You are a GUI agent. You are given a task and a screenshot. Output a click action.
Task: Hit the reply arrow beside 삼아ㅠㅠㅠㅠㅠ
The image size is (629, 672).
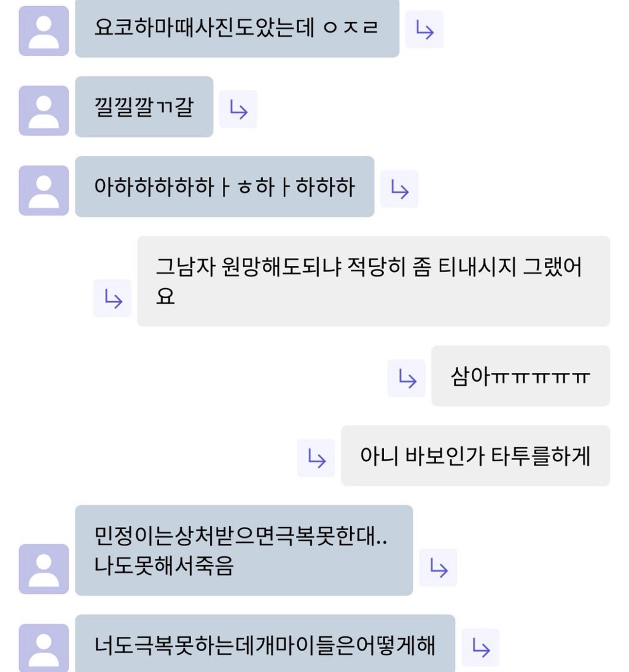pyautogui.click(x=406, y=378)
